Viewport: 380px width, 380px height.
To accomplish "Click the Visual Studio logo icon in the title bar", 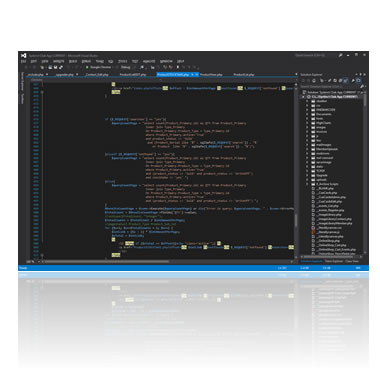I will coord(23,55).
